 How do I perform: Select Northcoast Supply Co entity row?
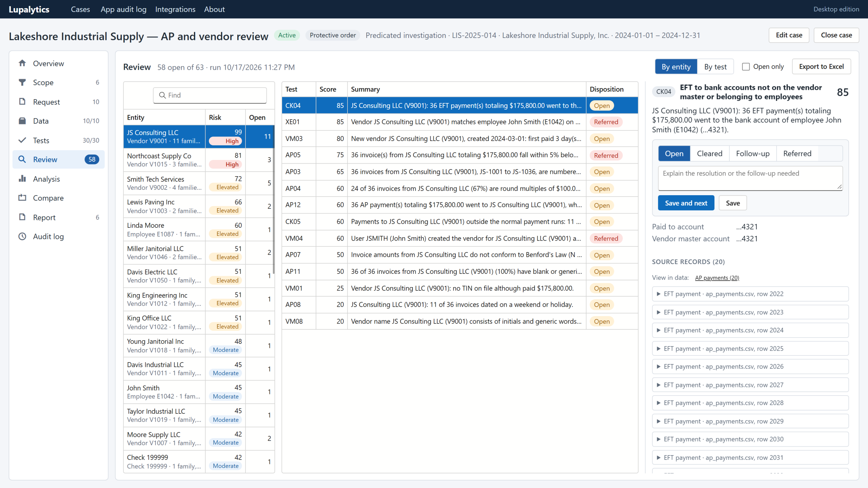(x=199, y=160)
